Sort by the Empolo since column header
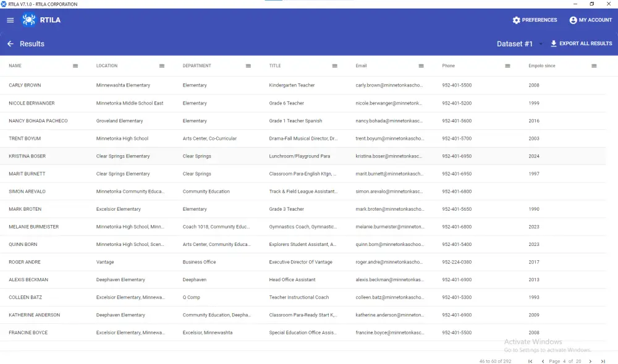Image resolution: width=618 pixels, height=364 pixels. (542, 66)
